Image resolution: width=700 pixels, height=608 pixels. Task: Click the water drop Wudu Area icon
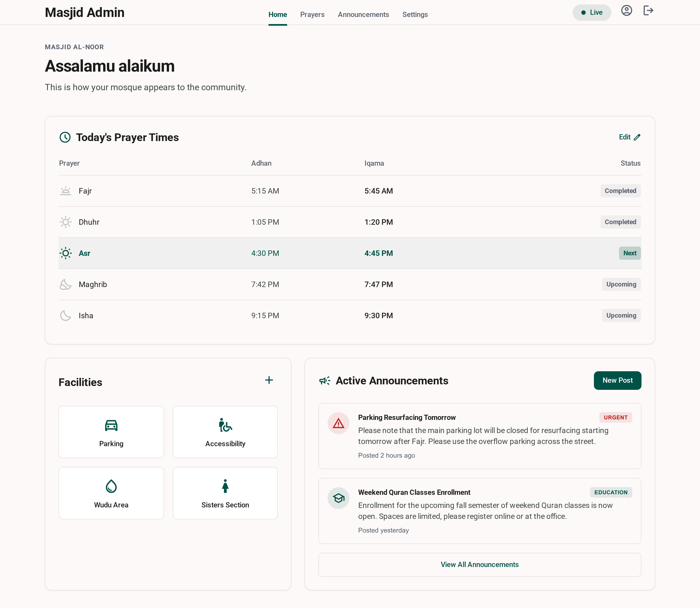click(x=111, y=486)
